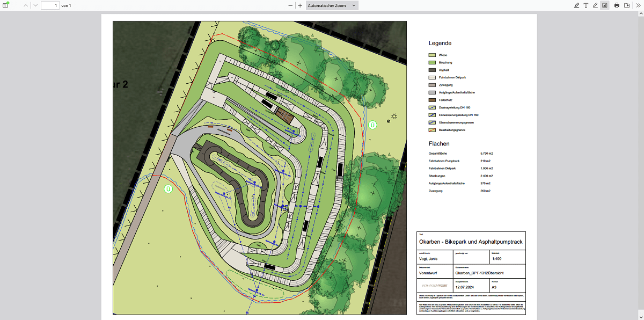Image resolution: width=644 pixels, height=320 pixels.
Task: Save the PDF with download icon
Action: coord(626,5)
